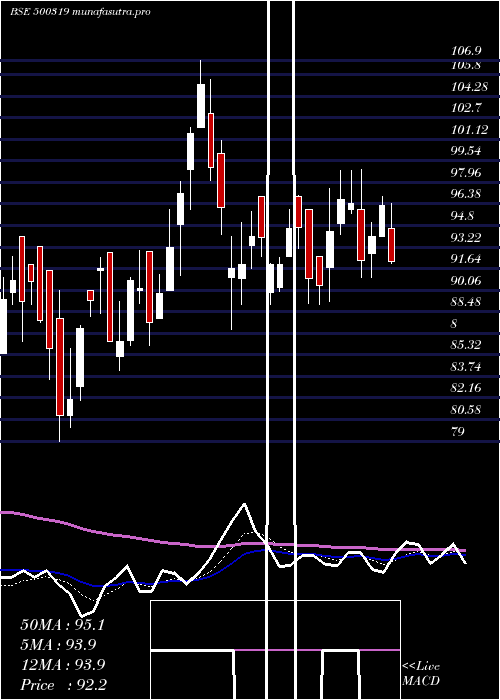Click the 5MA : 93.9 readout

pyautogui.click(x=58, y=645)
